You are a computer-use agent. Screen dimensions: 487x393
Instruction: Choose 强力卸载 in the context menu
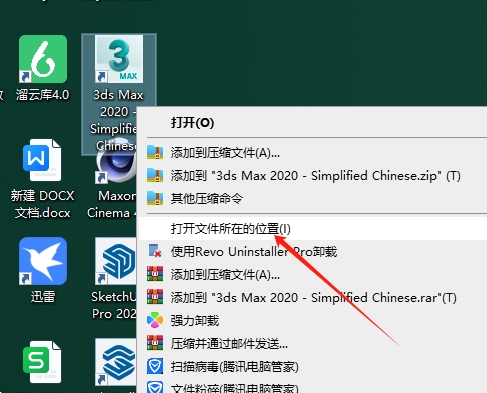312,320
